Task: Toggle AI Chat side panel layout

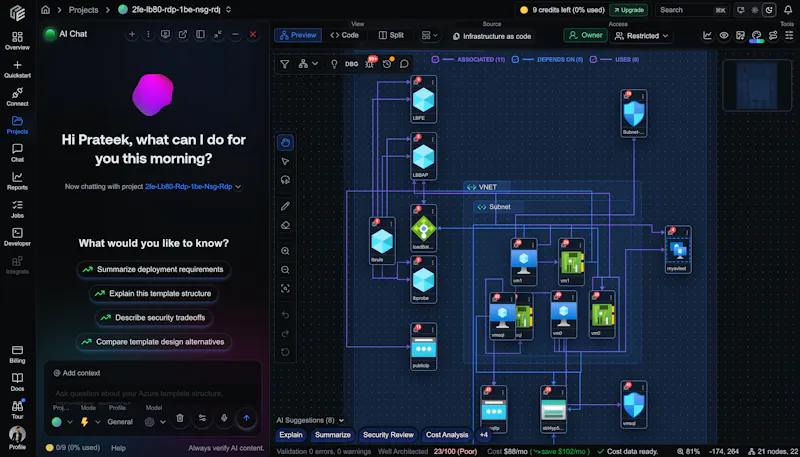Action: click(200, 34)
